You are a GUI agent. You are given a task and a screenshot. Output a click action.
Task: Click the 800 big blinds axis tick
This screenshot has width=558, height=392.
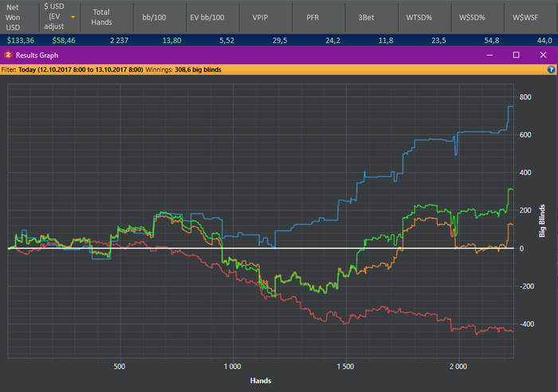pos(525,97)
